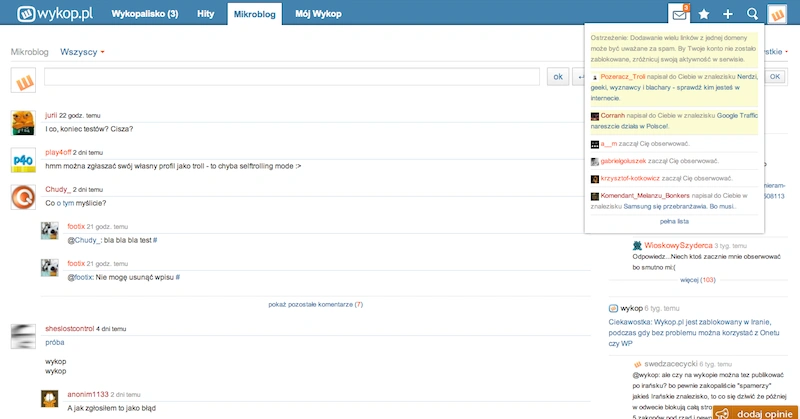Click the megaphone dodaj opinie icon
The width and height of the screenshot is (800, 419).
tap(722, 414)
